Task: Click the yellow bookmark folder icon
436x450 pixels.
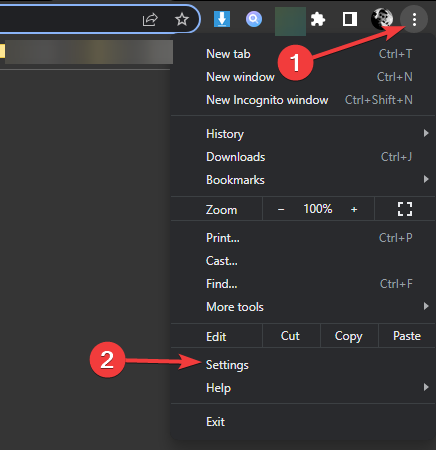Action: point(2,51)
